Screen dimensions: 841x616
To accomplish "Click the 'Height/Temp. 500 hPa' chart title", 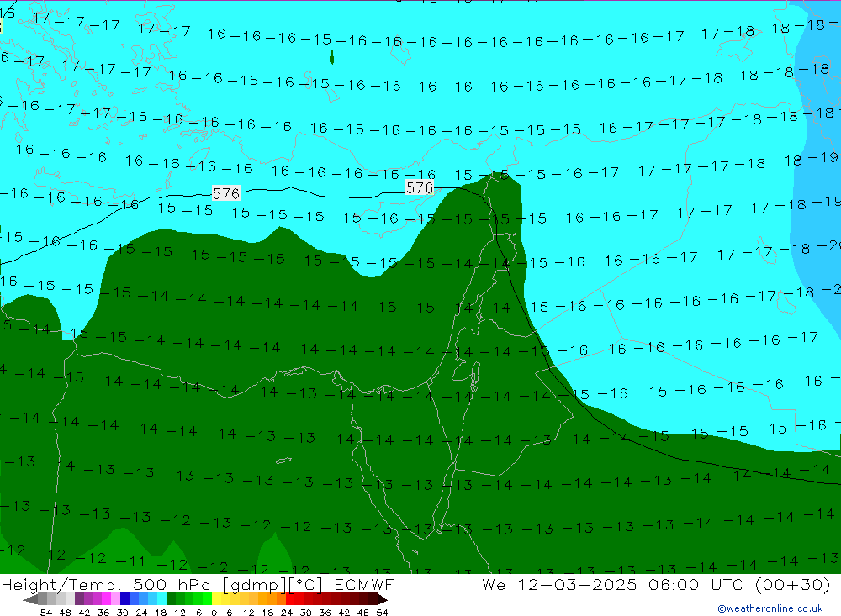I will coord(108,584).
